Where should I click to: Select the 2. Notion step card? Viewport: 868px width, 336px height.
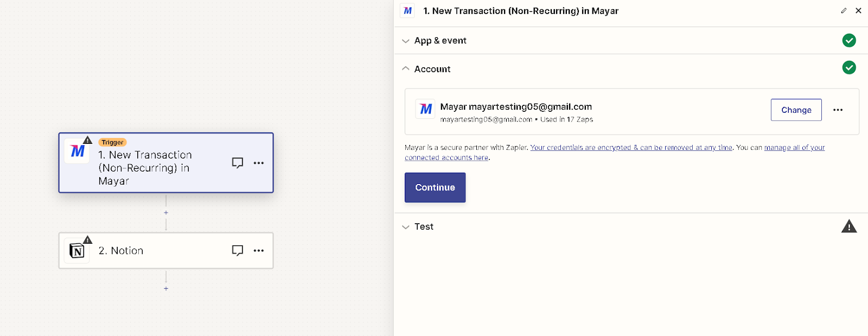tap(166, 251)
